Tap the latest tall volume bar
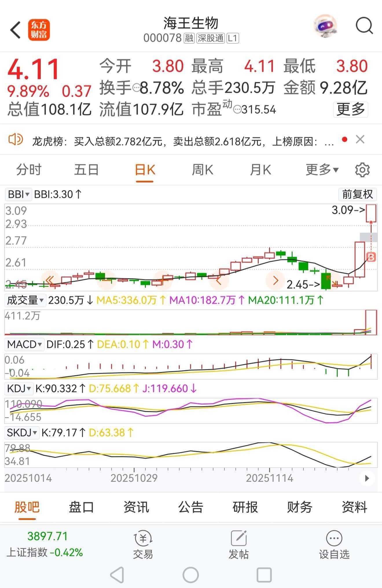Screen dimensions: 382x588 tap(371, 322)
